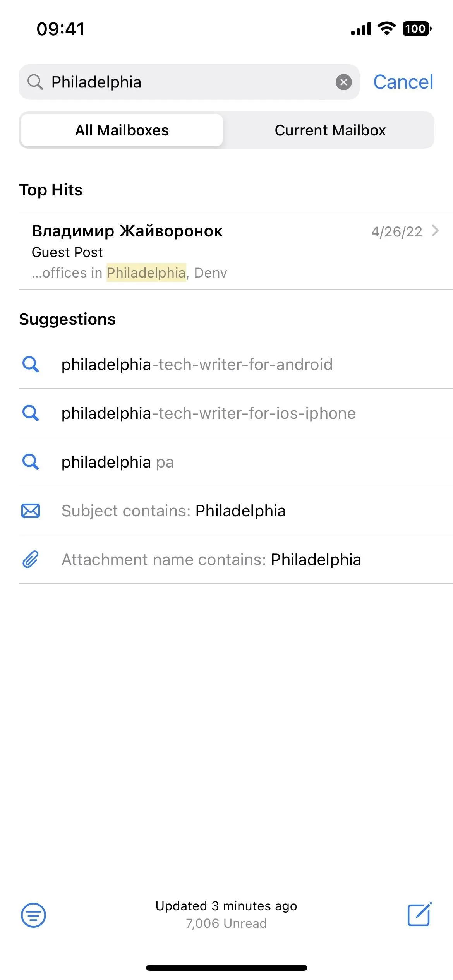Tap the paperclip attachment icon
The image size is (453, 980).
(31, 559)
